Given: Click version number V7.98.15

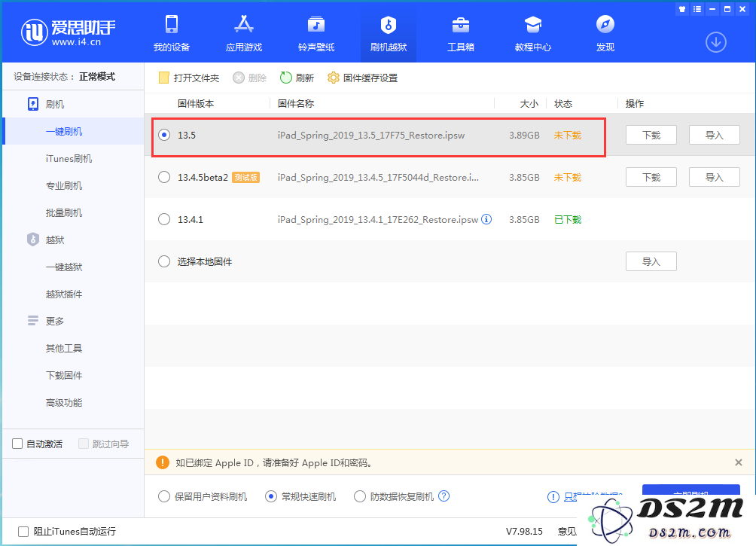Looking at the screenshot, I should [x=524, y=532].
